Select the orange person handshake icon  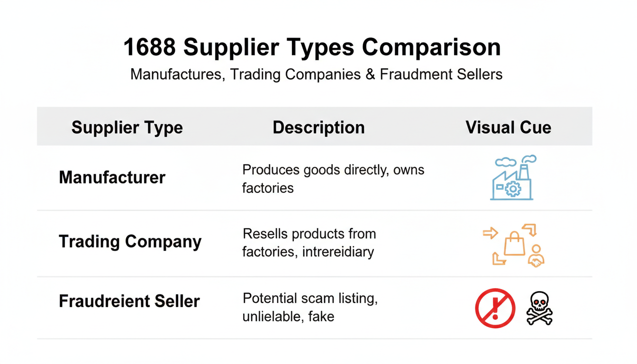(537, 256)
